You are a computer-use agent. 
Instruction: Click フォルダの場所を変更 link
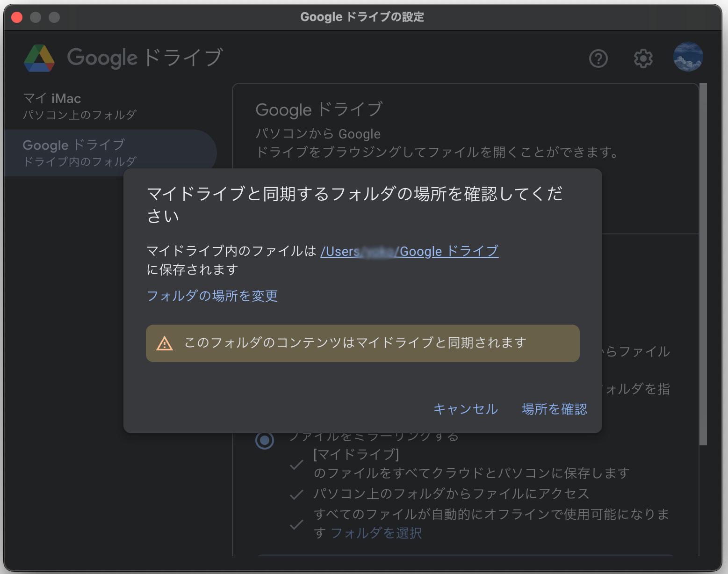[x=212, y=296]
